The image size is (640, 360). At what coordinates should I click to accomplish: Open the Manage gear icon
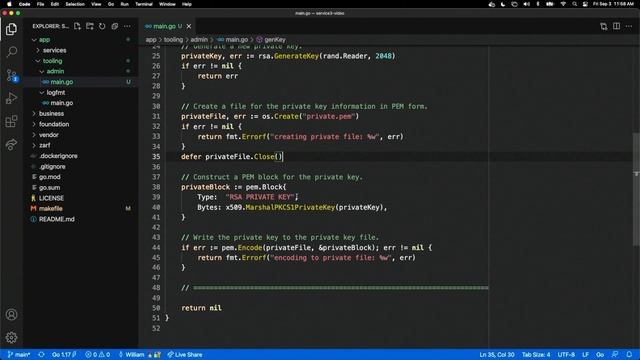click(11, 337)
